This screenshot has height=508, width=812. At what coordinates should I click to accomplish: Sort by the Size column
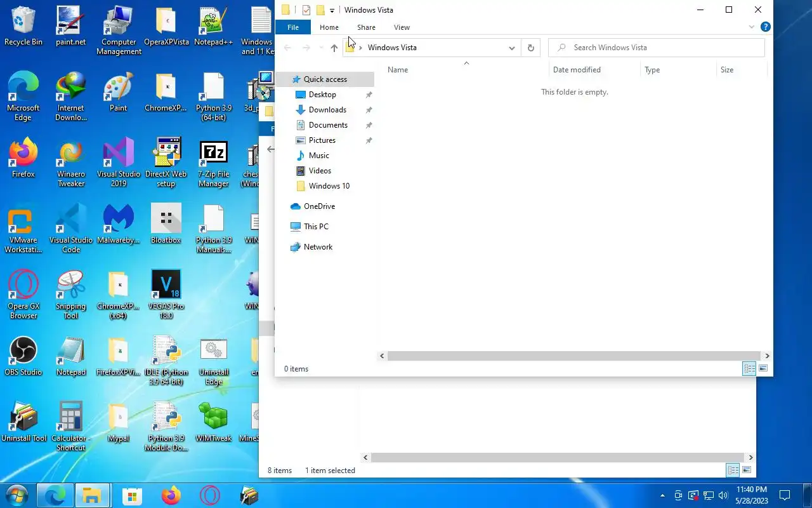[727, 70]
